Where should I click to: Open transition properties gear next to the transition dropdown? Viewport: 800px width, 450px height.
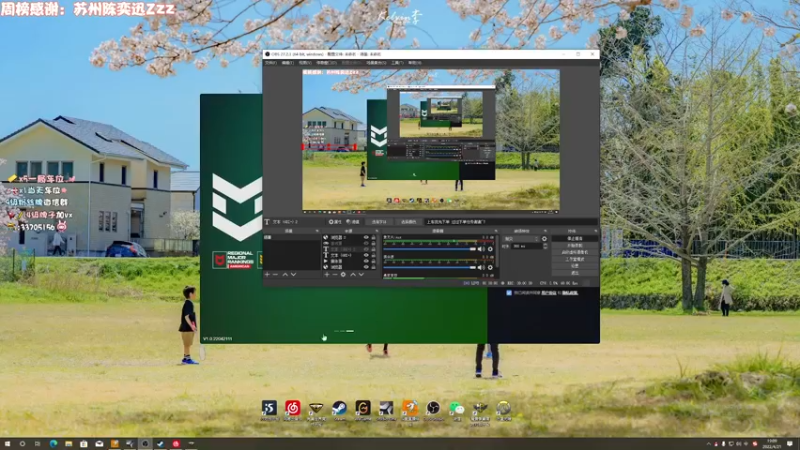point(544,238)
